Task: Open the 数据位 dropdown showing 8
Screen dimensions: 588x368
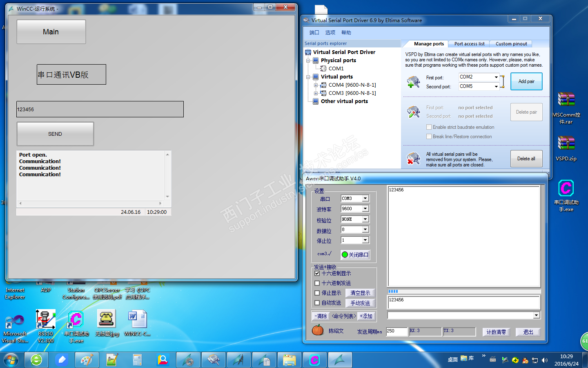Action: 365,229
